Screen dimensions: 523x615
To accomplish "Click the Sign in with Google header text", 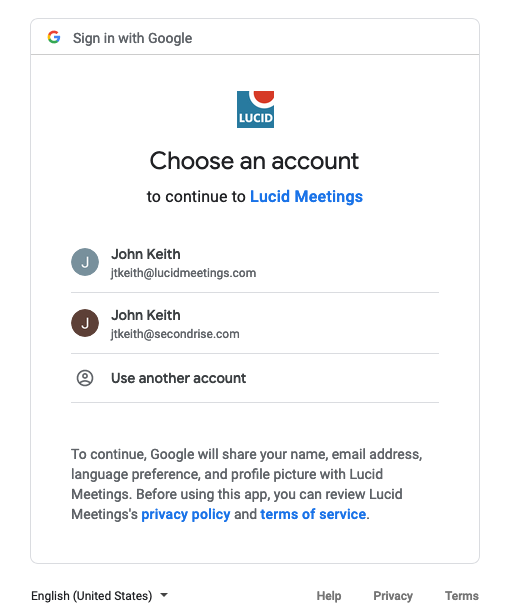I will click(133, 38).
